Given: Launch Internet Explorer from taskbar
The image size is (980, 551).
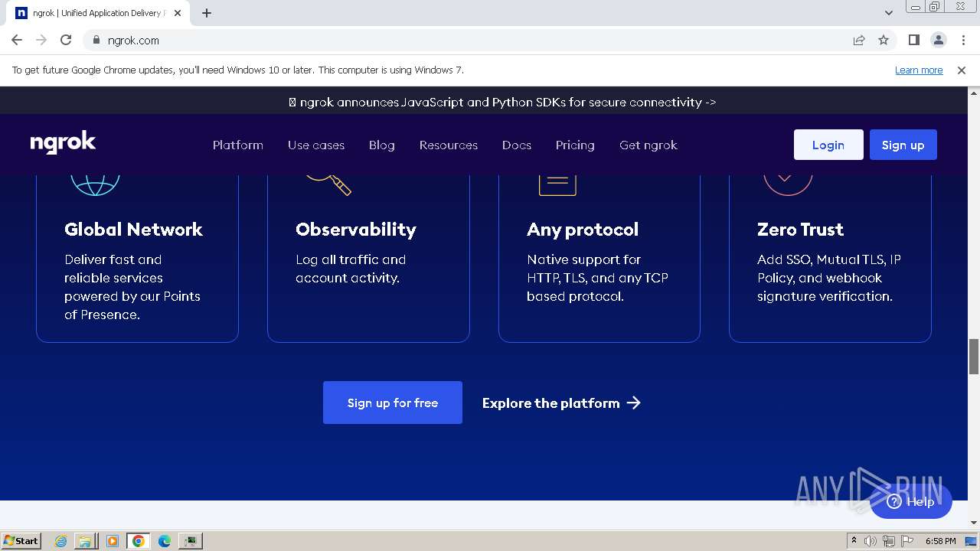Looking at the screenshot, I should pos(61,541).
